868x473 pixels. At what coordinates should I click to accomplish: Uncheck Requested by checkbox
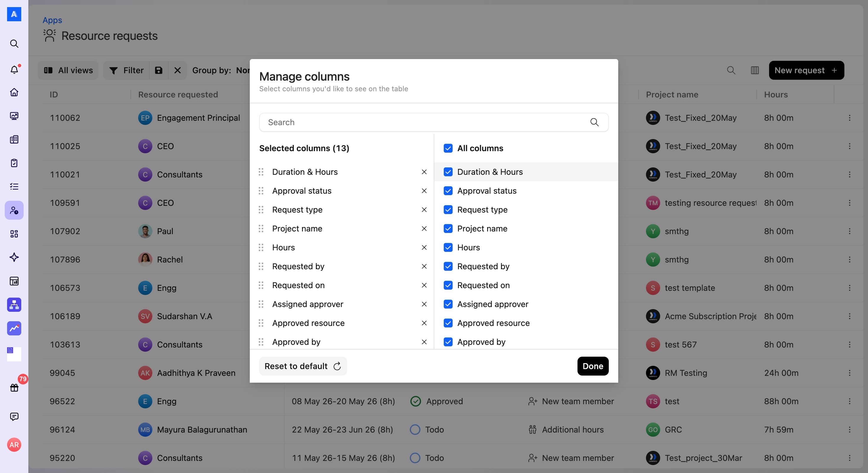448,266
